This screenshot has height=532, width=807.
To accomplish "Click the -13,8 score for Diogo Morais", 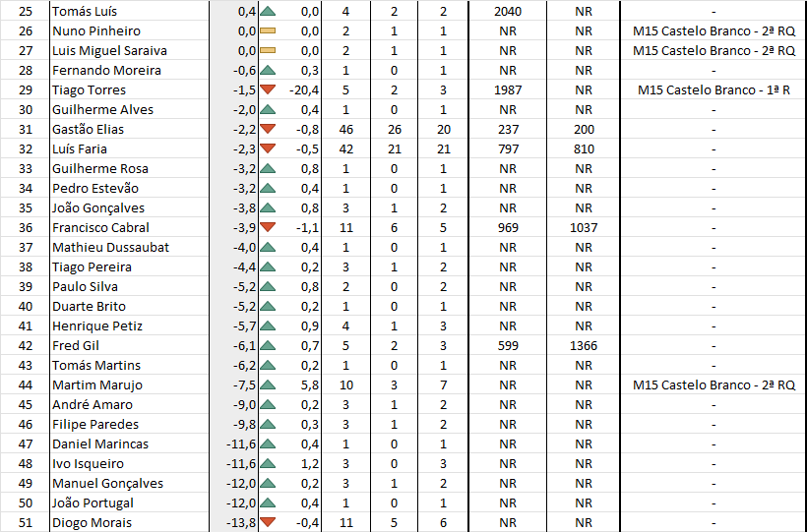I will tap(241, 523).
